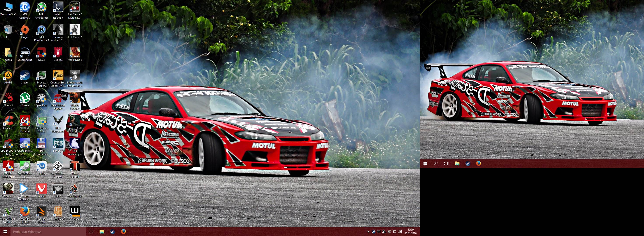
Task: Click the AIDA64 Extreme desktop shortcut
Action: 25,124
